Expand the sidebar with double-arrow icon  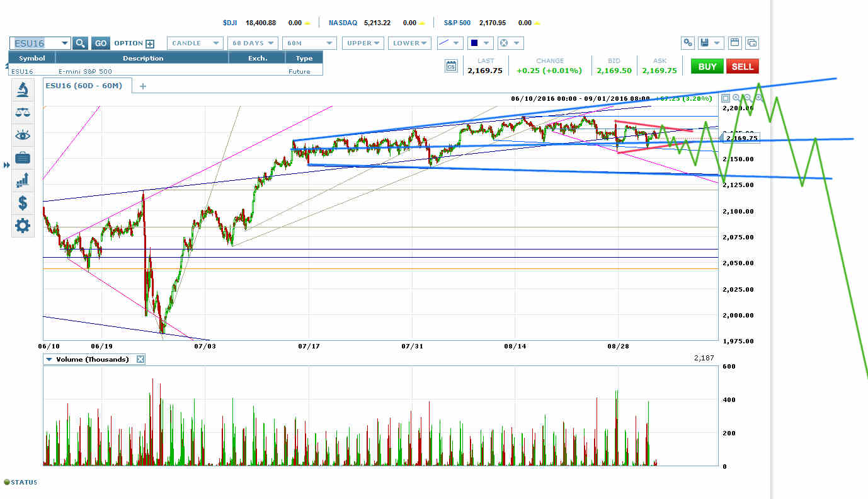(7, 165)
